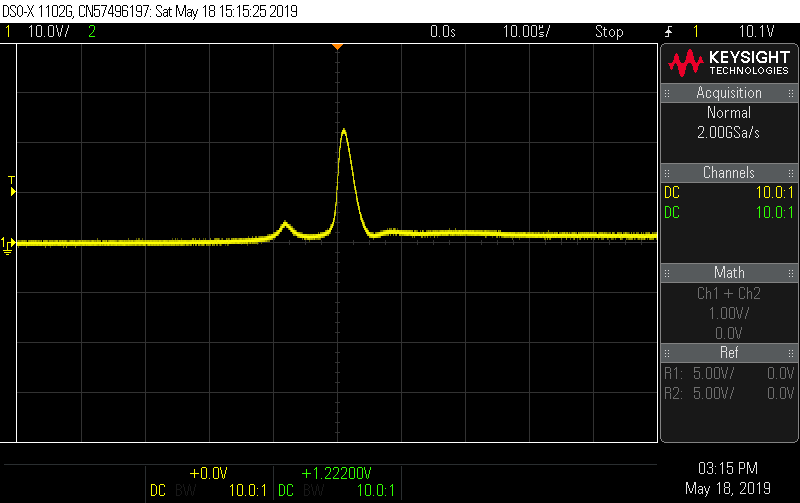Open the Acquisition panel header
800x503 pixels.
coord(729,93)
